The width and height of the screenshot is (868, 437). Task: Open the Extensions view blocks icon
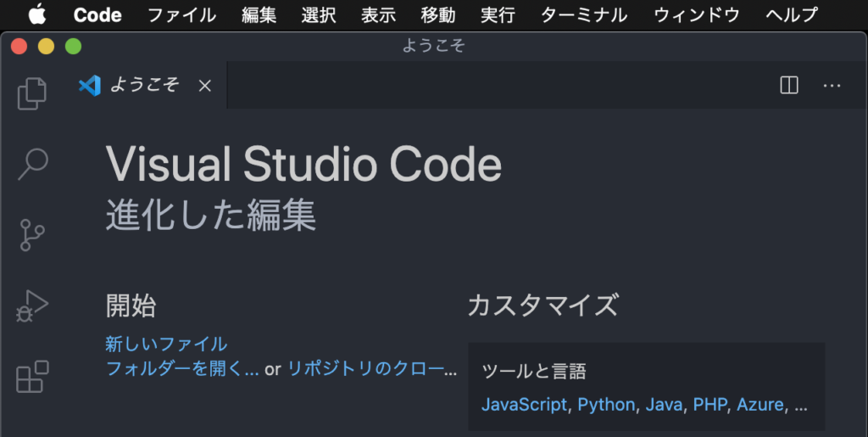32,377
